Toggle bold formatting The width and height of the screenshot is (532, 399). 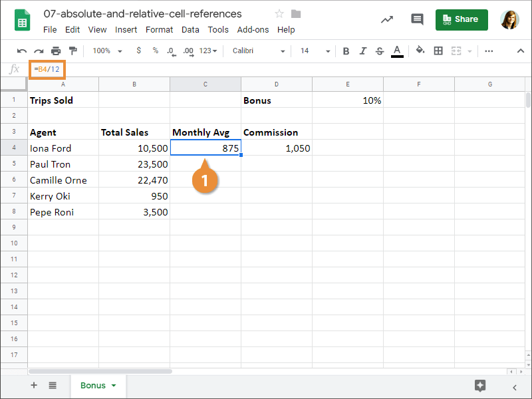click(x=346, y=51)
